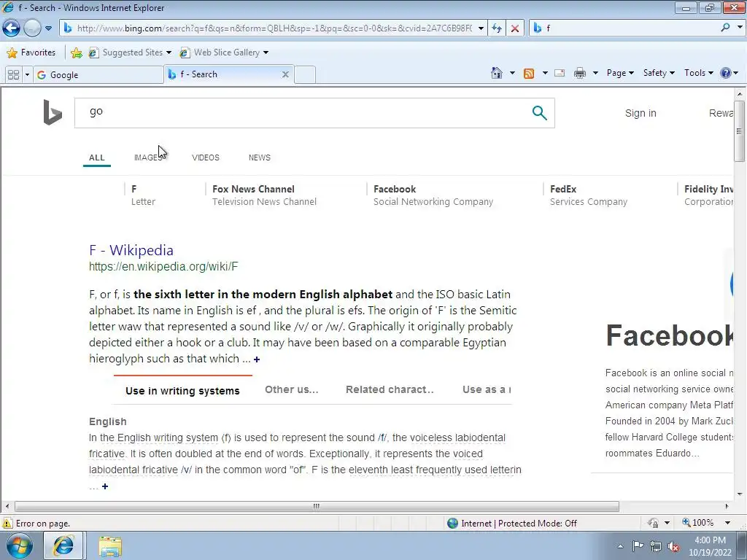
Task: Open Windows Explorer from the taskbar
Action: point(110,545)
